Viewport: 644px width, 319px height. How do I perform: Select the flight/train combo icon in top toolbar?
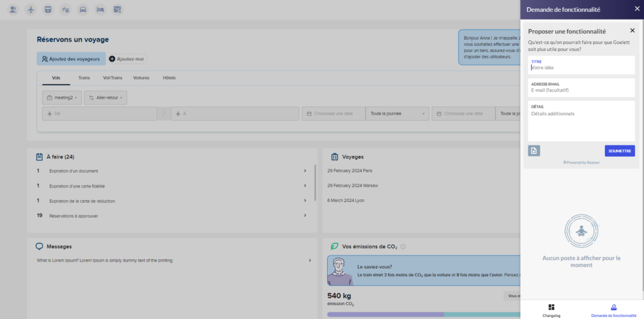[x=65, y=9]
